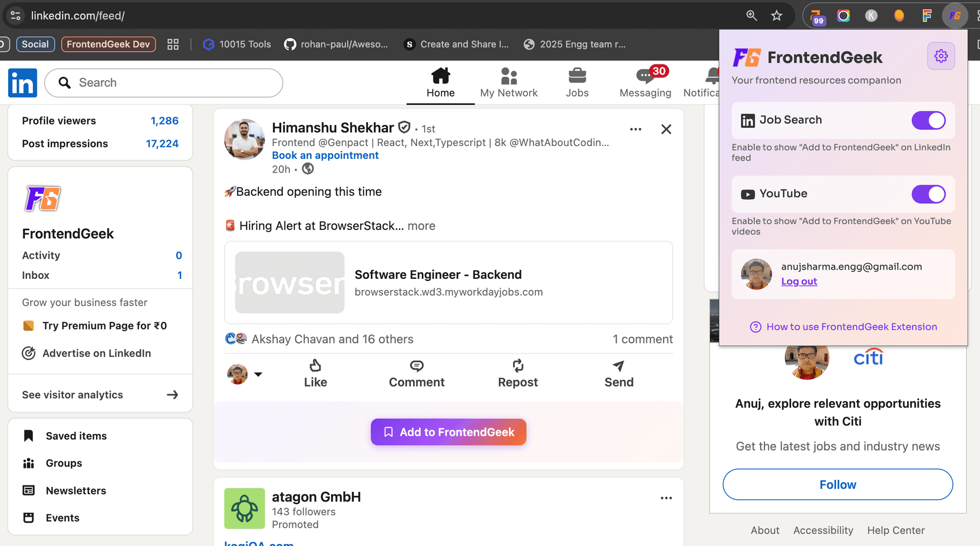
Task: Like Himanshu Shekhar's post
Action: (315, 374)
